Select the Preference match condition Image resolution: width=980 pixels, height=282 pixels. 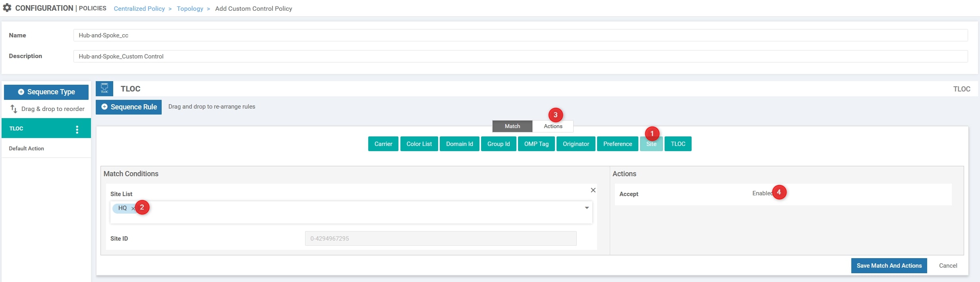618,144
